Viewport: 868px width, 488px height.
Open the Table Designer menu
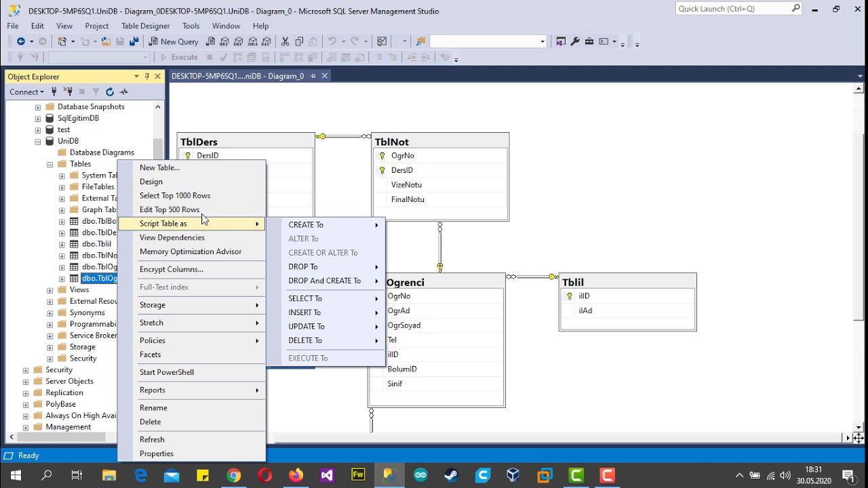145,26
